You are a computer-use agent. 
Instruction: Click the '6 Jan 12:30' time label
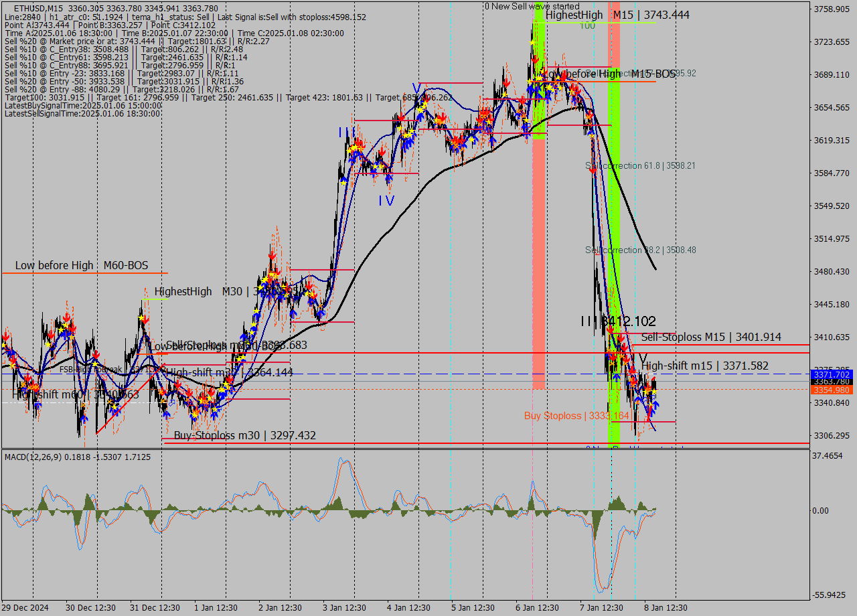click(x=537, y=608)
